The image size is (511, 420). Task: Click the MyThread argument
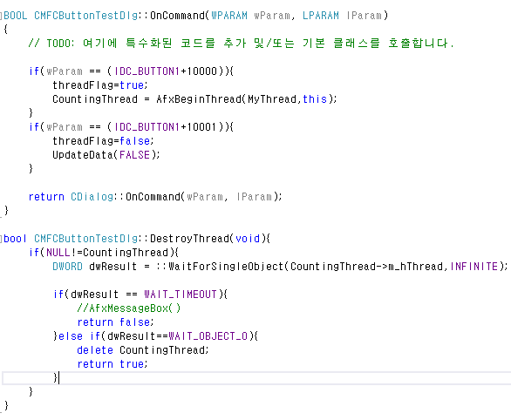[x=272, y=99]
